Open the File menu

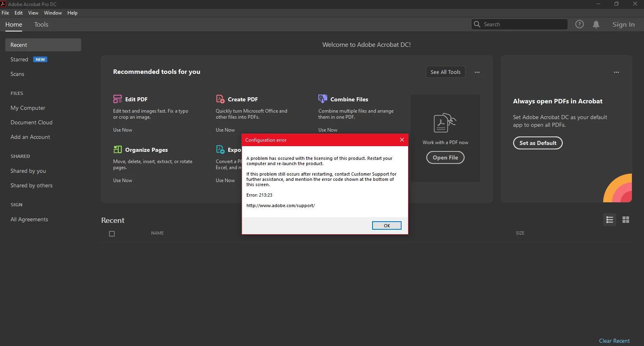tap(5, 13)
